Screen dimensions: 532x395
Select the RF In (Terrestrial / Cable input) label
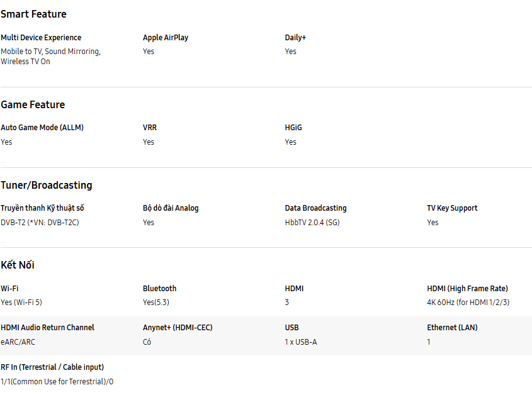(x=52, y=367)
